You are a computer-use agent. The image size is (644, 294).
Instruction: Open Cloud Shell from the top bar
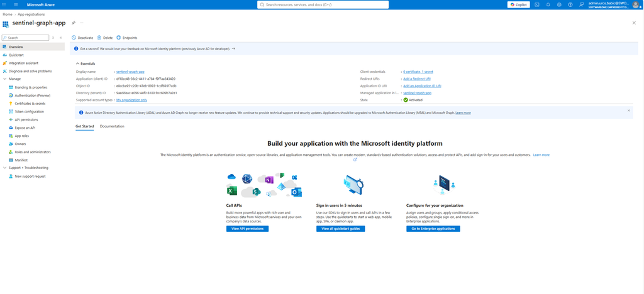(537, 4)
